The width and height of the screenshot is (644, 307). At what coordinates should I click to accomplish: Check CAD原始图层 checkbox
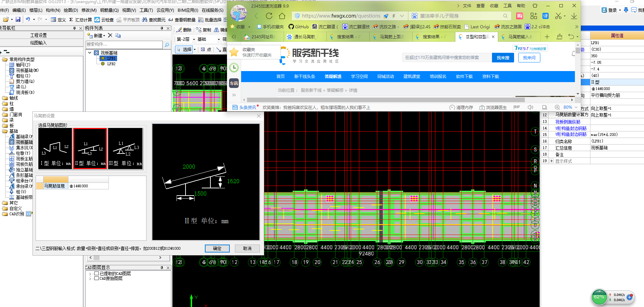click(x=97, y=278)
